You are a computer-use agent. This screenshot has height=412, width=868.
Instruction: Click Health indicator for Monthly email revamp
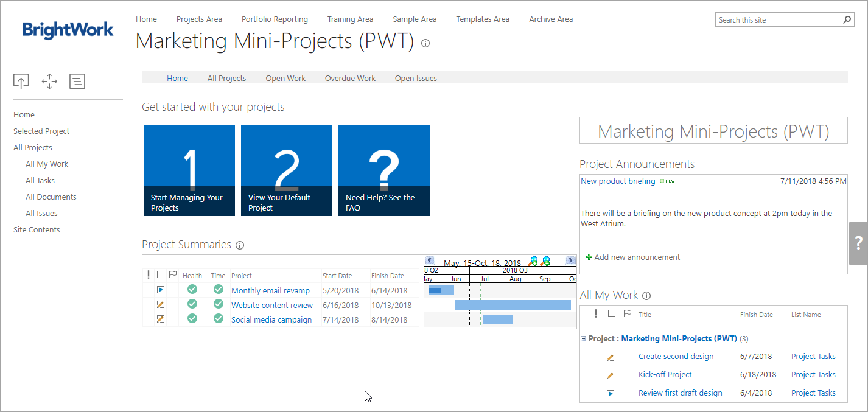coord(192,290)
